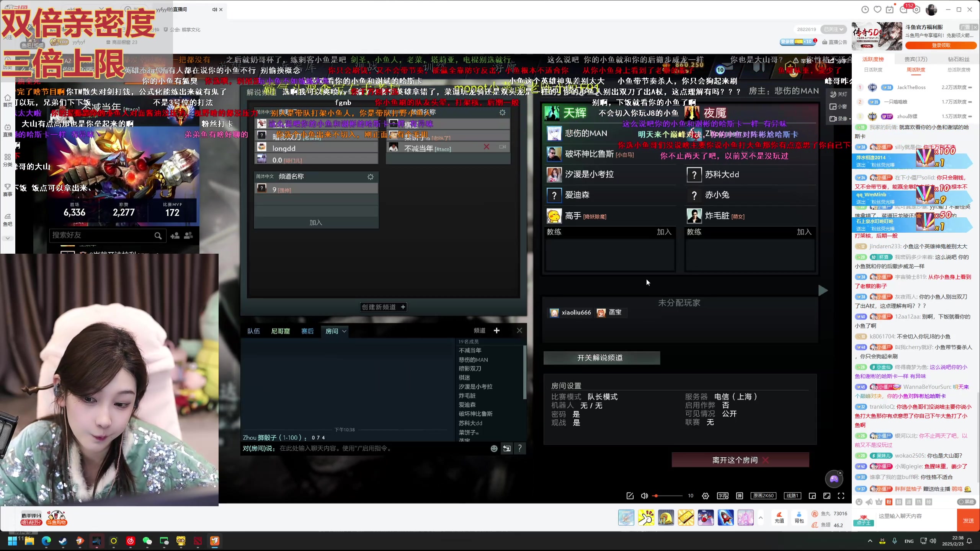Screen dimensions: 980x551
Task: Open 点子王 badge beside chat input
Action: click(x=864, y=520)
